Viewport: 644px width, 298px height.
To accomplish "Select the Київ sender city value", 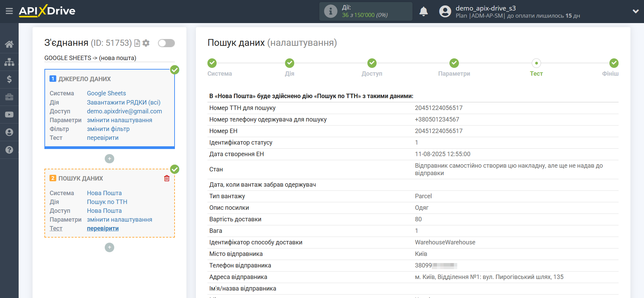I will 421,254.
